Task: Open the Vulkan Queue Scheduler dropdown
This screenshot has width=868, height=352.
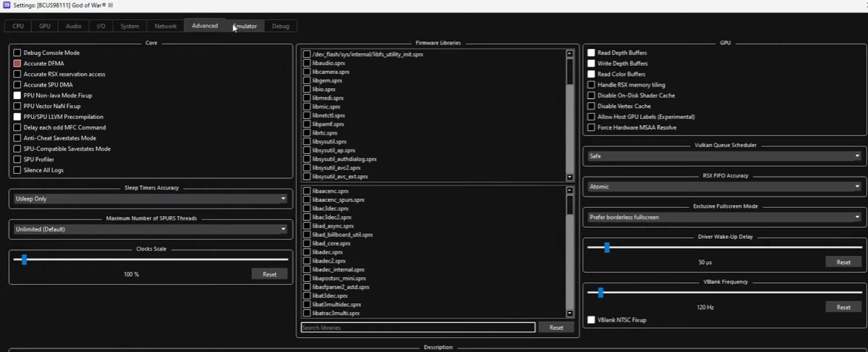Action: tap(724, 156)
